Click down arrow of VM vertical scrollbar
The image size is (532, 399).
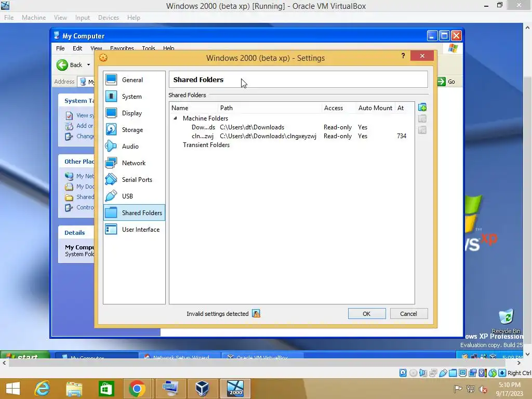tap(528, 354)
